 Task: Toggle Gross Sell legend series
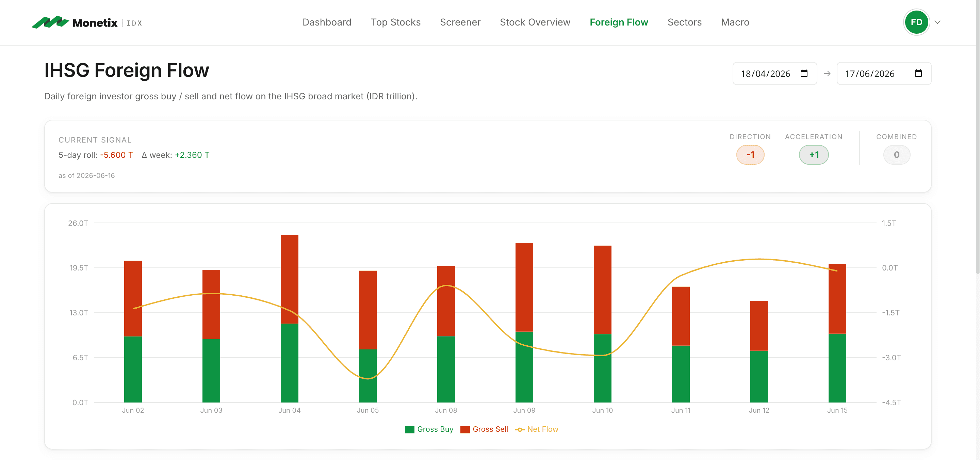point(484,429)
